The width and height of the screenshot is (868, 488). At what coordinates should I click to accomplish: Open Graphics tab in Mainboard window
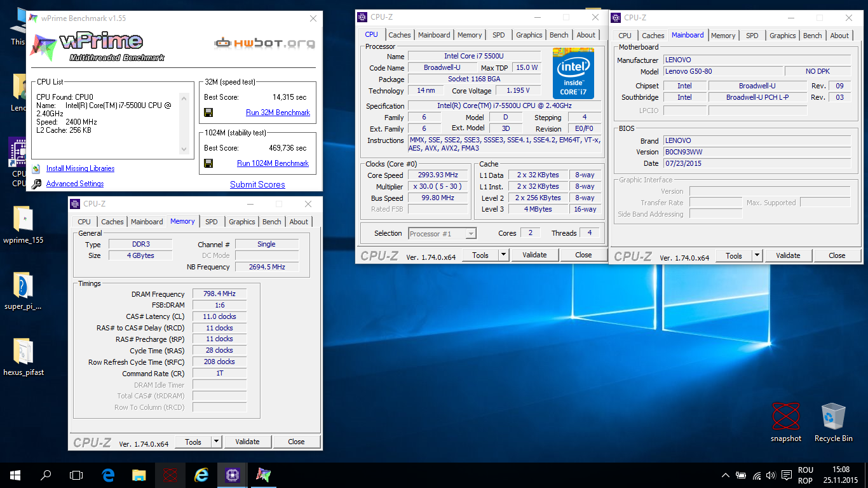[x=783, y=36]
